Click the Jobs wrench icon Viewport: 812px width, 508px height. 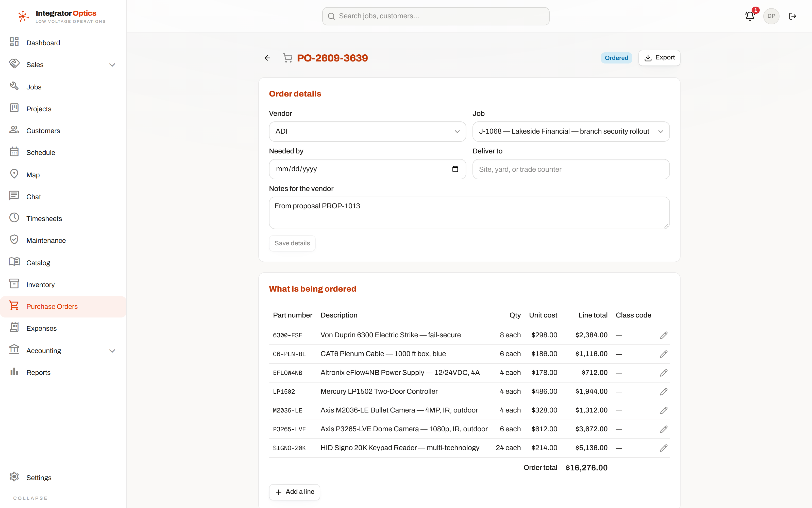[14, 86]
